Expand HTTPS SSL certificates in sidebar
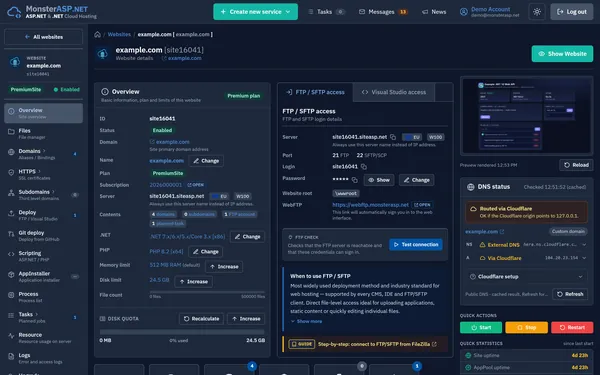 tap(43, 174)
